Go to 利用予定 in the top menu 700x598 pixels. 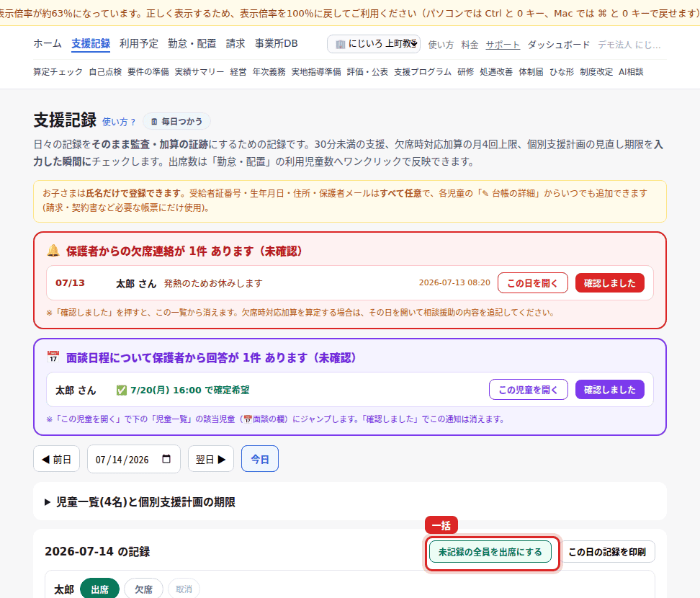coord(139,43)
